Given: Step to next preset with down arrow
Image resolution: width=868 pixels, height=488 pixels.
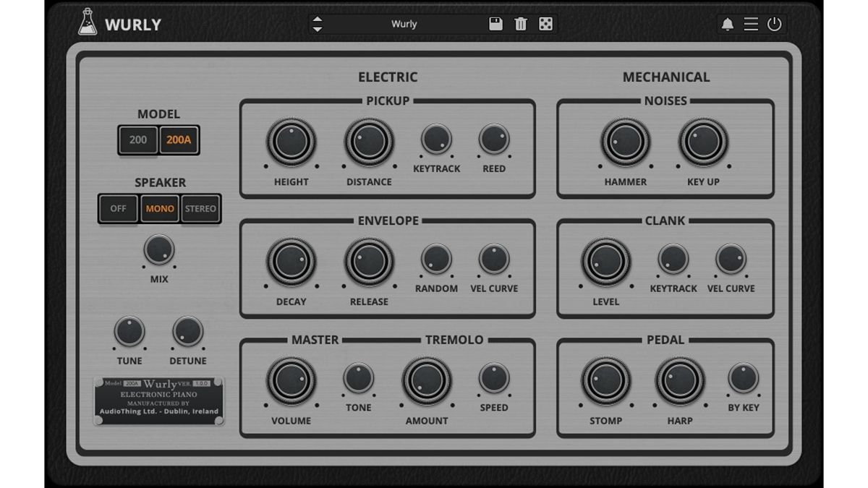Looking at the screenshot, I should (317, 30).
